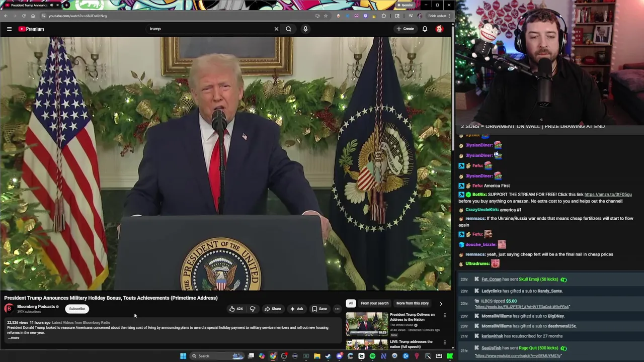
Task: Run the YouTube search magnifier button
Action: tap(288, 29)
